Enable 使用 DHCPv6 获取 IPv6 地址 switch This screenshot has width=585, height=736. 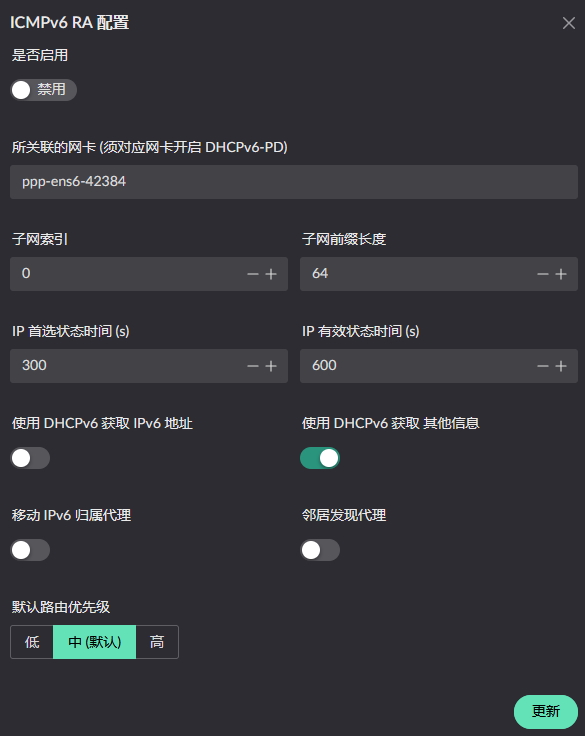click(x=30, y=458)
